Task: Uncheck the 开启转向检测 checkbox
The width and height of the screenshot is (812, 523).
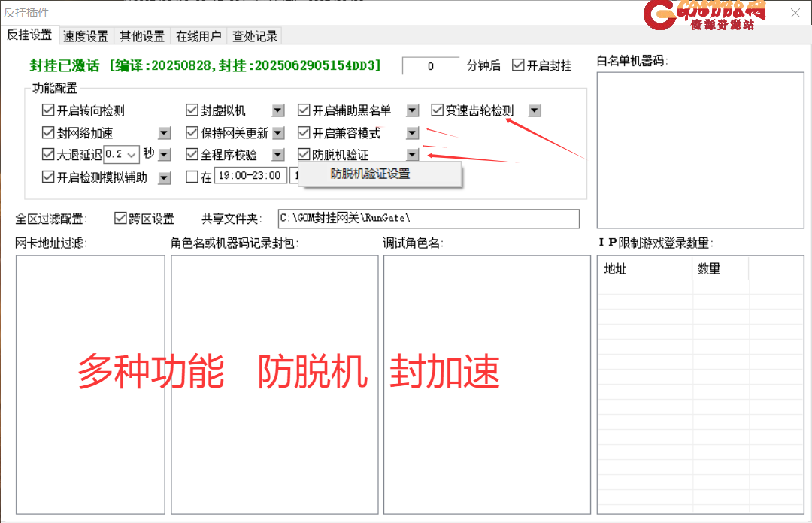Action: pos(49,111)
